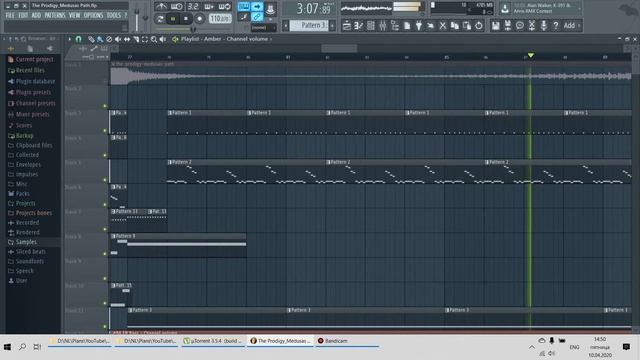The image size is (640, 360).
Task: Open the Mixer view icon
Action: pos(382,26)
